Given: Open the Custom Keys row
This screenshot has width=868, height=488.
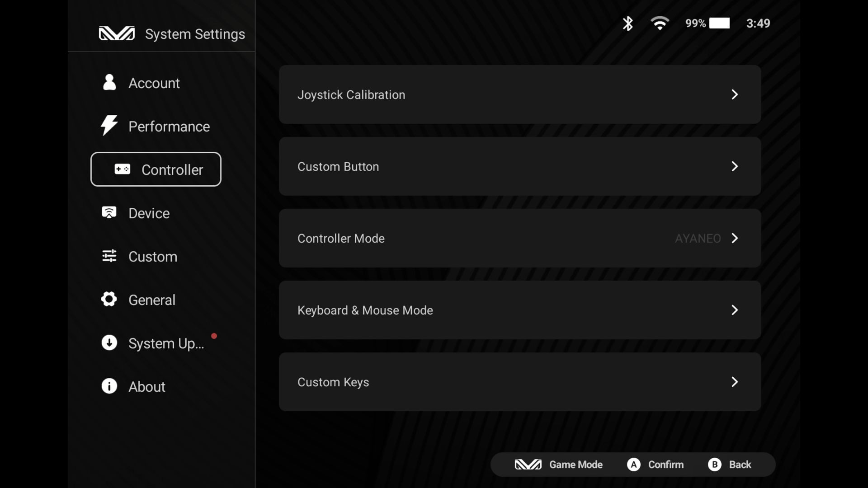Looking at the screenshot, I should [x=520, y=382].
